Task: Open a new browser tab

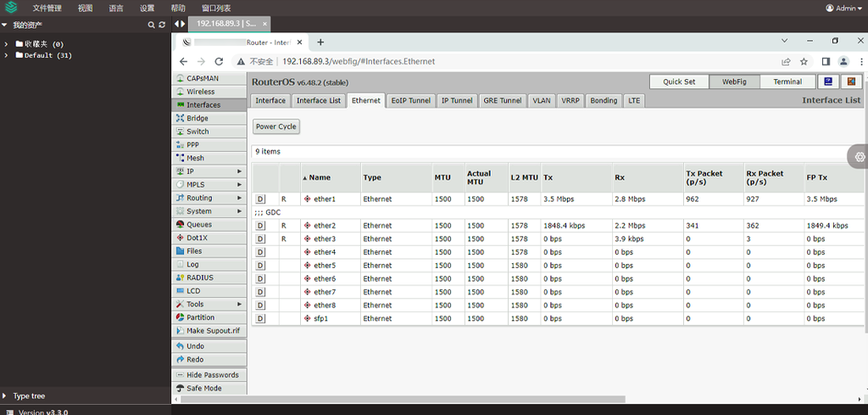Action: tap(320, 42)
